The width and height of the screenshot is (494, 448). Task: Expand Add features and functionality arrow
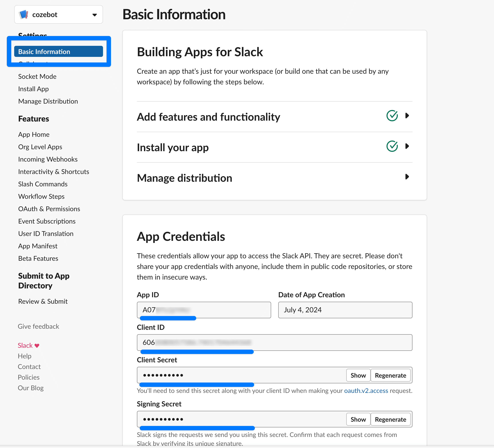[x=407, y=116]
